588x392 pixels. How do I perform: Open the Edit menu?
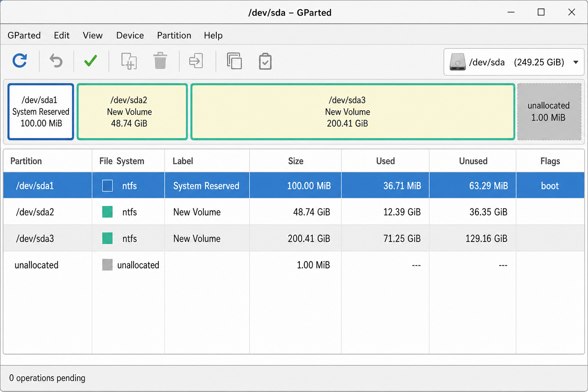click(x=62, y=35)
